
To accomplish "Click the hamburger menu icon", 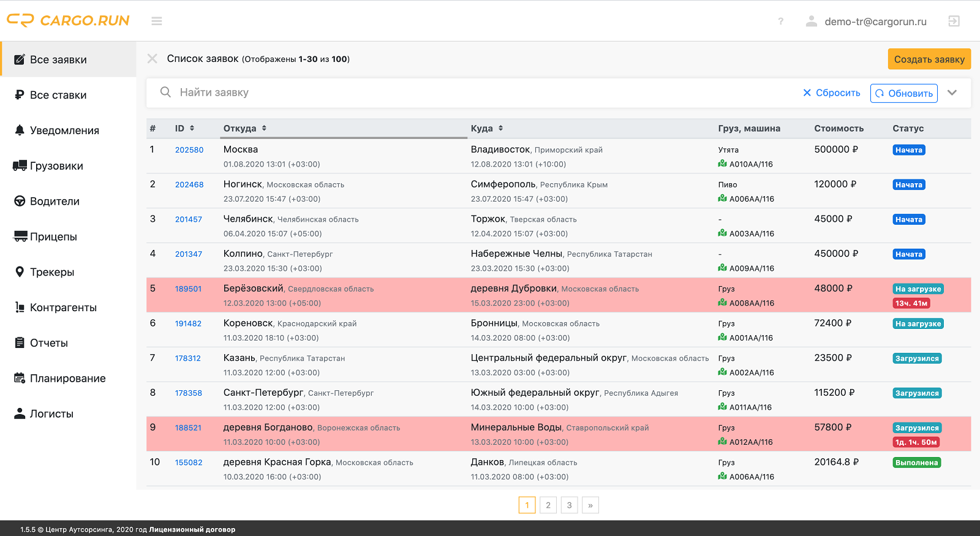I will [157, 21].
